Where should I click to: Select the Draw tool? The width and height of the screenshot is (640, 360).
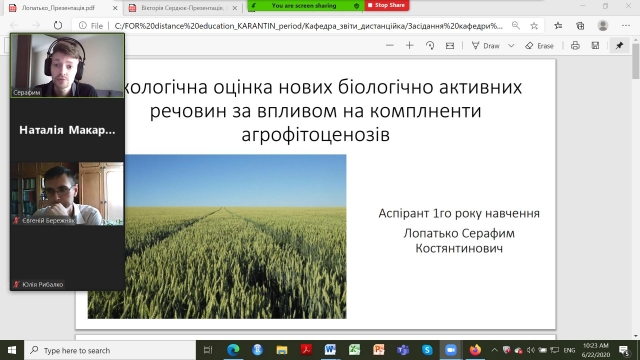(x=485, y=46)
